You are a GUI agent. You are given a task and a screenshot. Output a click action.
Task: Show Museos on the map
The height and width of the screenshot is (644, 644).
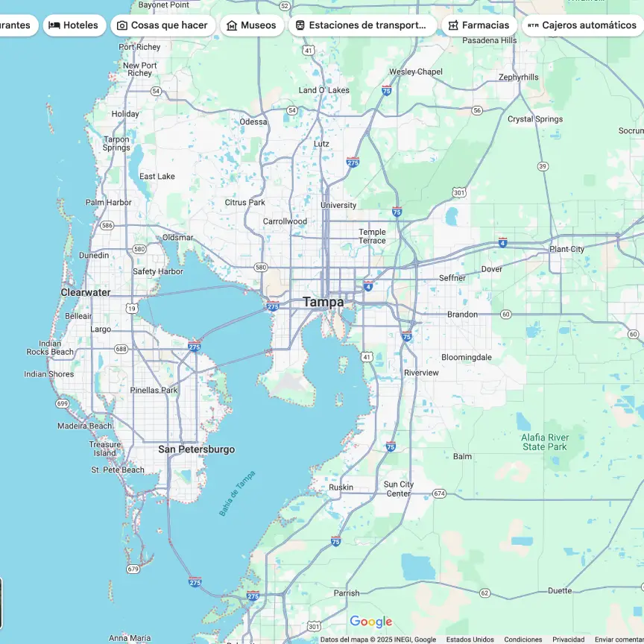point(252,25)
